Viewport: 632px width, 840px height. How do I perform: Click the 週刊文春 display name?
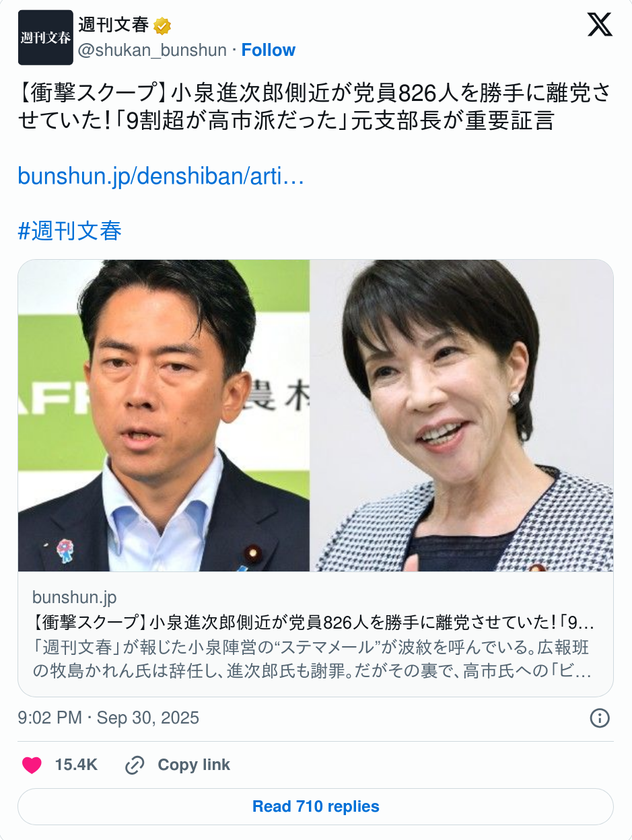tap(113, 26)
